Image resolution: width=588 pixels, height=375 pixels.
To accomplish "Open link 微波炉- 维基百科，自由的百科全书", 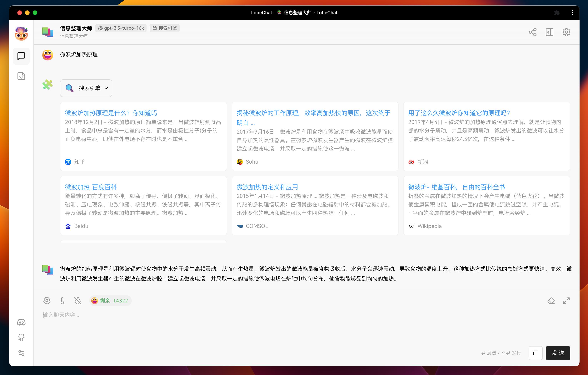I will click(x=457, y=187).
